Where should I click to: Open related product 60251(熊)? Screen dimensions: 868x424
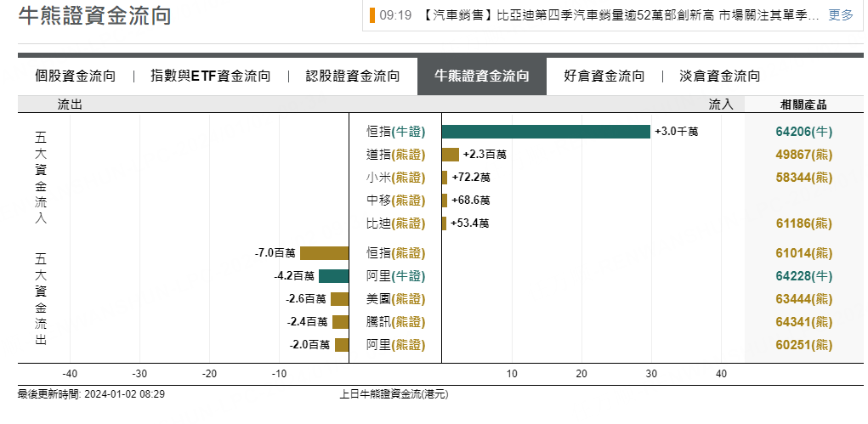click(x=803, y=345)
